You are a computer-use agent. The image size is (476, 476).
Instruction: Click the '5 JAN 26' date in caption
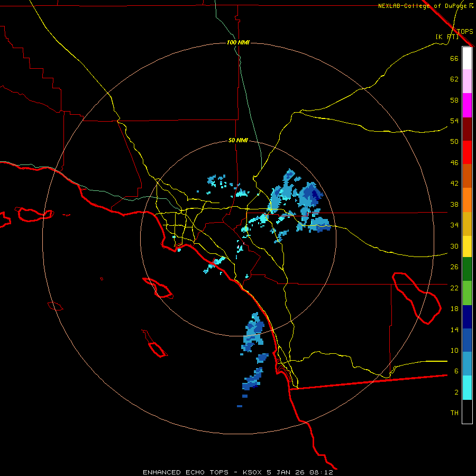coord(286,472)
